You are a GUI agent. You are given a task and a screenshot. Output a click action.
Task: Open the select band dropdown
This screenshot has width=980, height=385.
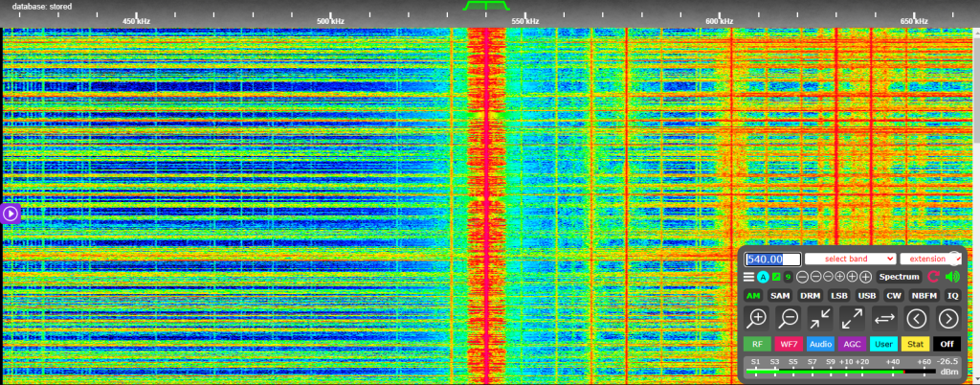click(850, 259)
